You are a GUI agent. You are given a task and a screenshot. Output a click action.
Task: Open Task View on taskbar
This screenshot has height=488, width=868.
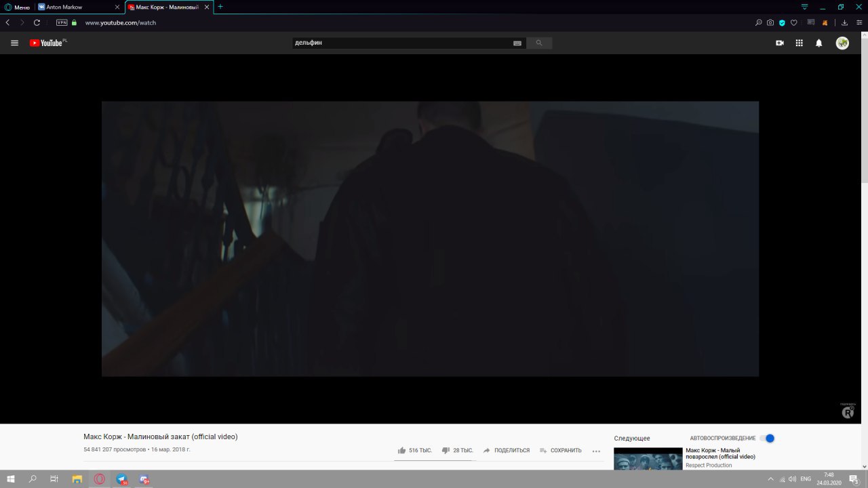[x=54, y=479]
